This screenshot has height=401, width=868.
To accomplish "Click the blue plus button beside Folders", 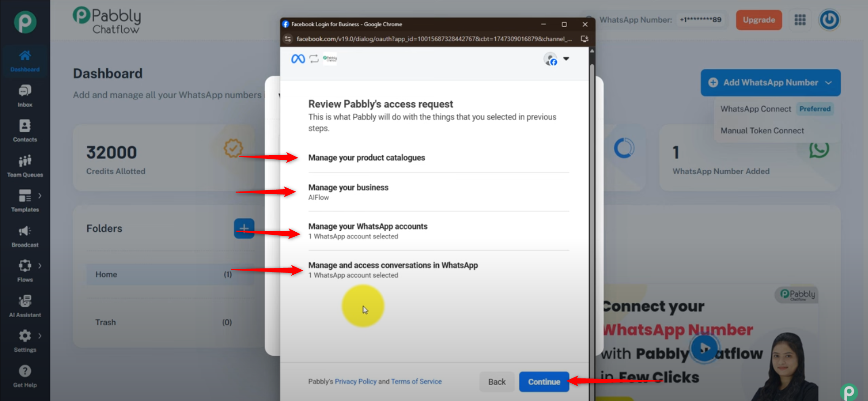I will click(x=244, y=229).
